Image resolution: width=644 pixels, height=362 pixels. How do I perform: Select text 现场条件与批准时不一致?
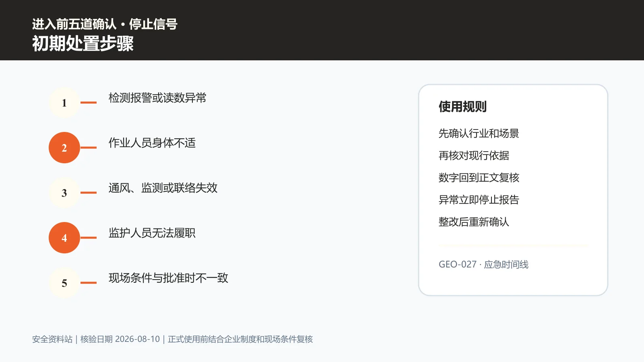[x=168, y=278]
